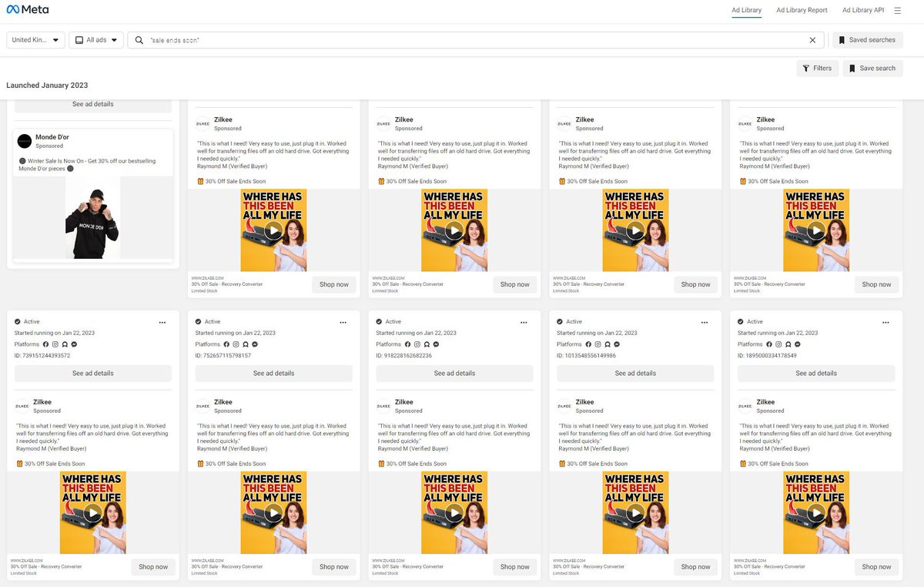This screenshot has width=924, height=587.
Task: Click the Saved searches bookmark icon
Action: [x=842, y=39]
